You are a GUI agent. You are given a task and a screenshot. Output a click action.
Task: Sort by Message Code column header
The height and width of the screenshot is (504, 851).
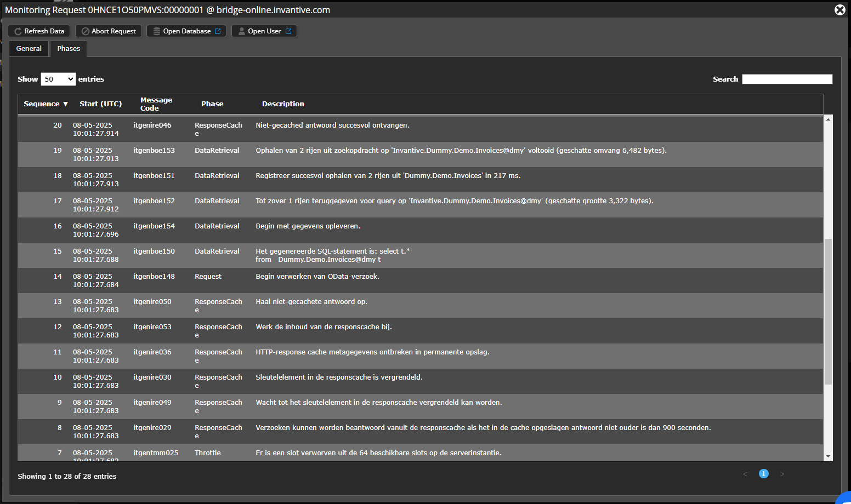(156, 104)
